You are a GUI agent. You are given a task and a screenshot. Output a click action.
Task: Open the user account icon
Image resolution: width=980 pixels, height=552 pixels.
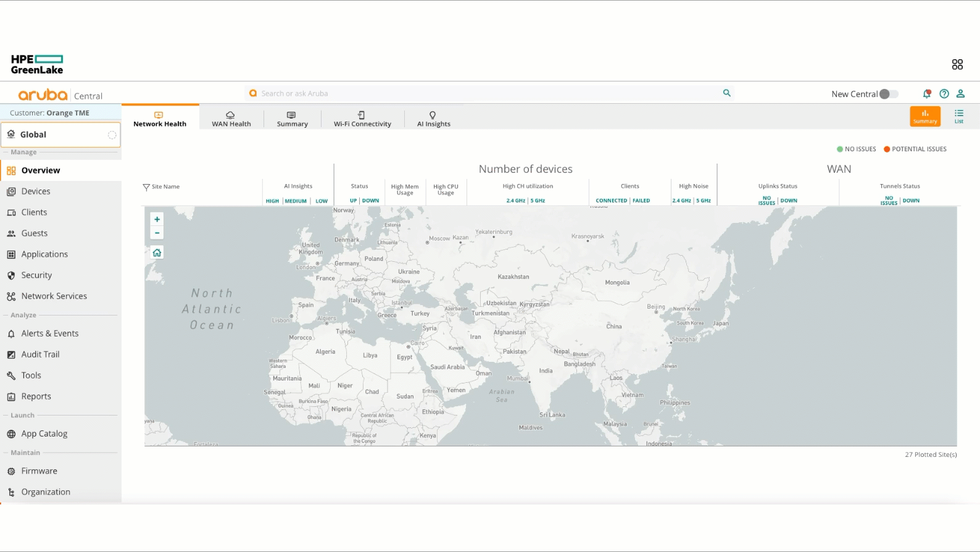tap(960, 94)
